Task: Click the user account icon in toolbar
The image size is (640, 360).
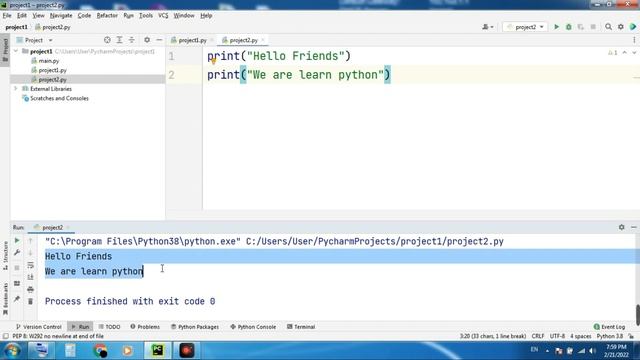Action: tap(487, 27)
